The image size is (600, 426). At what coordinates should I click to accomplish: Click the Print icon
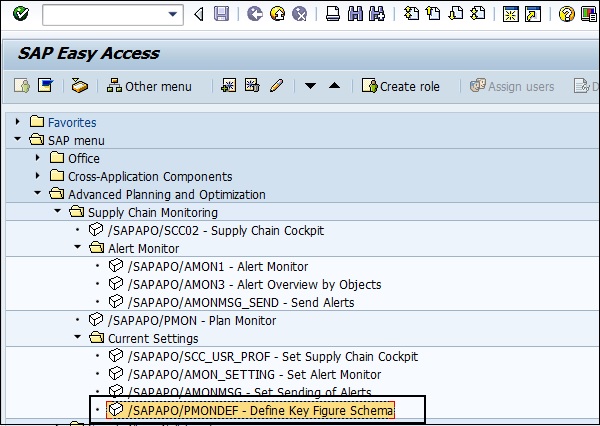pyautogui.click(x=333, y=14)
